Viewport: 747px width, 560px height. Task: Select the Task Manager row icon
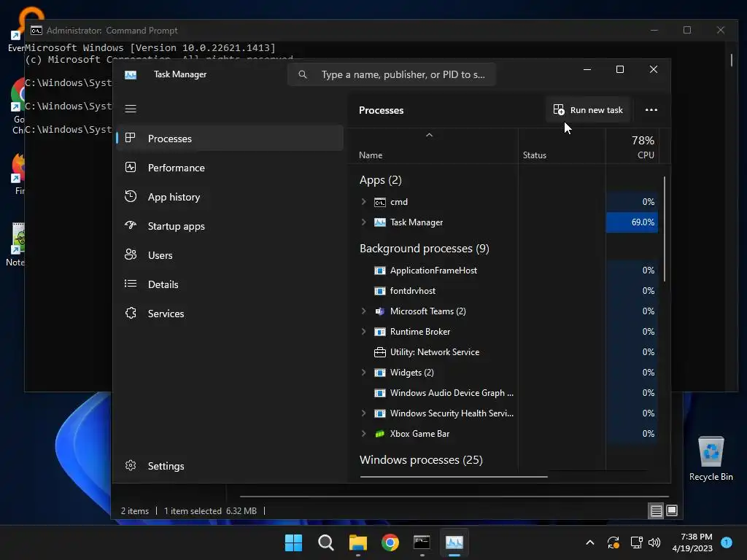[379, 222]
